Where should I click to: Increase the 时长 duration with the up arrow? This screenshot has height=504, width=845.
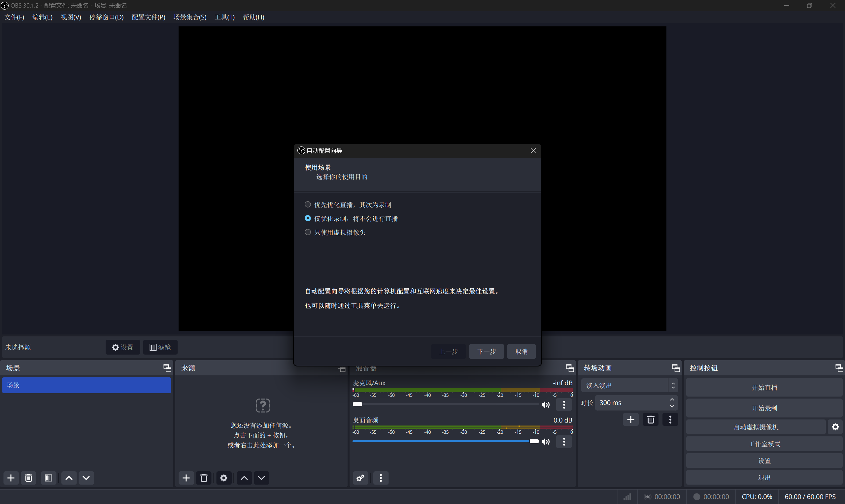pyautogui.click(x=672, y=400)
